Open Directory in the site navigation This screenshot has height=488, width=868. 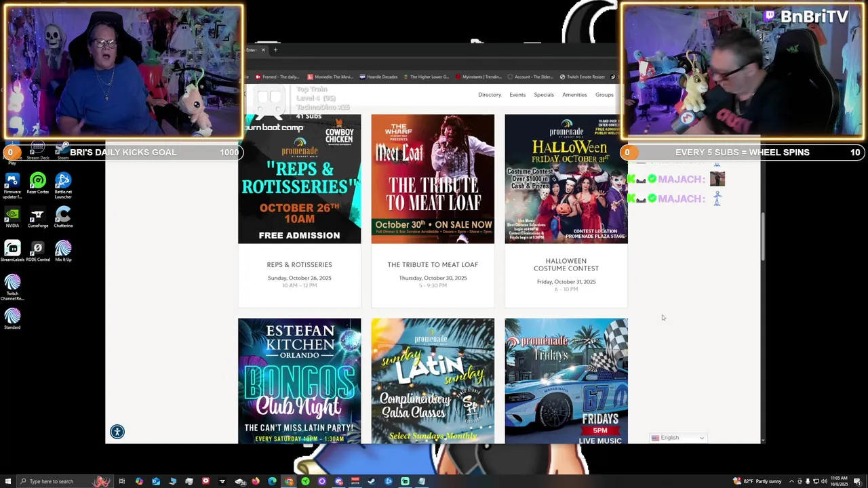click(490, 95)
